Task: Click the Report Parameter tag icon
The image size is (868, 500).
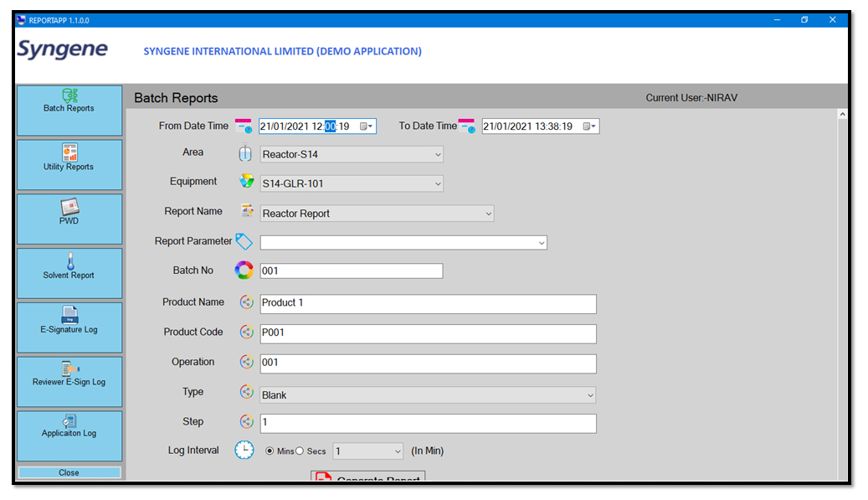Action: pos(244,241)
